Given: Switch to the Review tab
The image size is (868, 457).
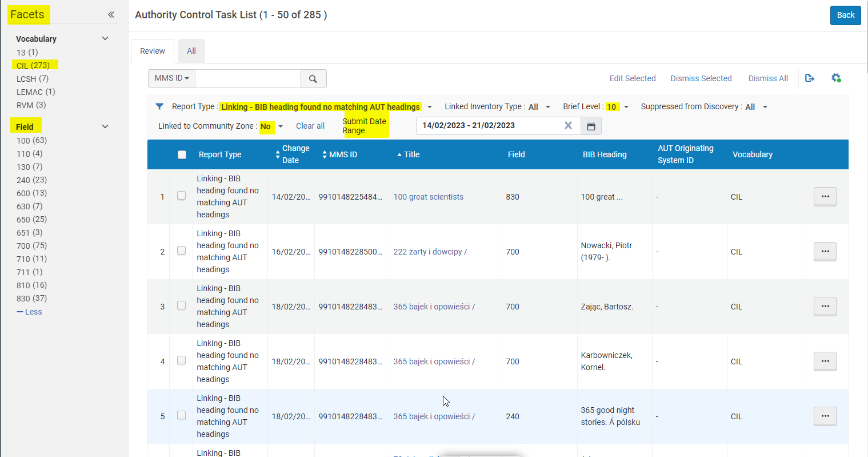Looking at the screenshot, I should (x=153, y=51).
